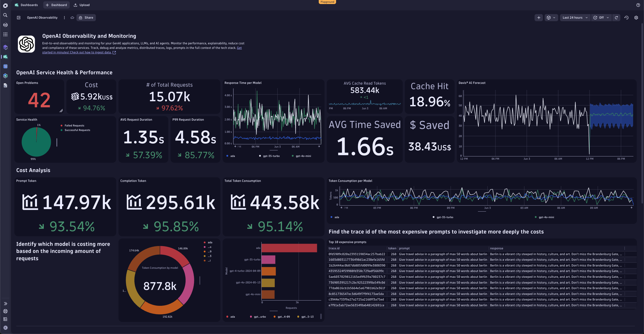Open the apps grid launcher
Screen dimensions: 644x334
[5, 35]
